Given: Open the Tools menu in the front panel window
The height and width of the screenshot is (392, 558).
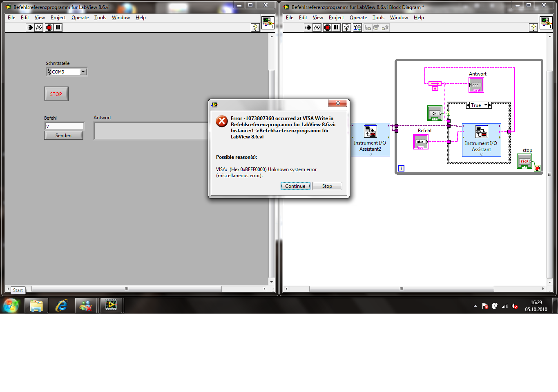Looking at the screenshot, I should coord(100,18).
